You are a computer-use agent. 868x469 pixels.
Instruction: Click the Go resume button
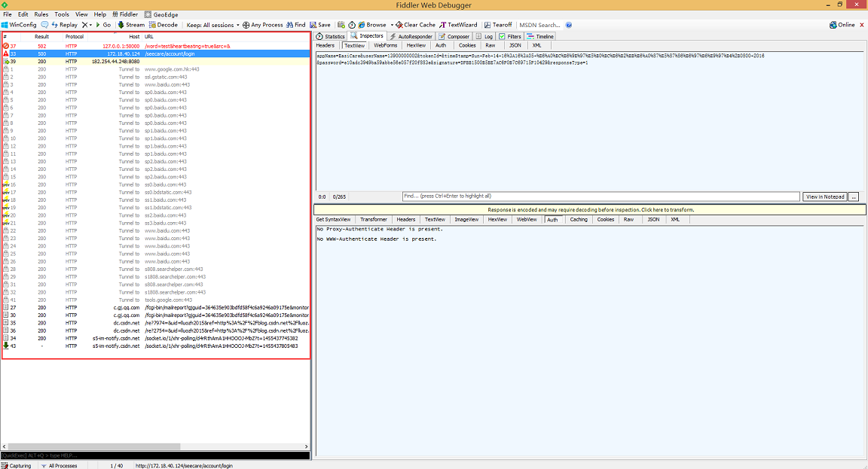point(103,25)
